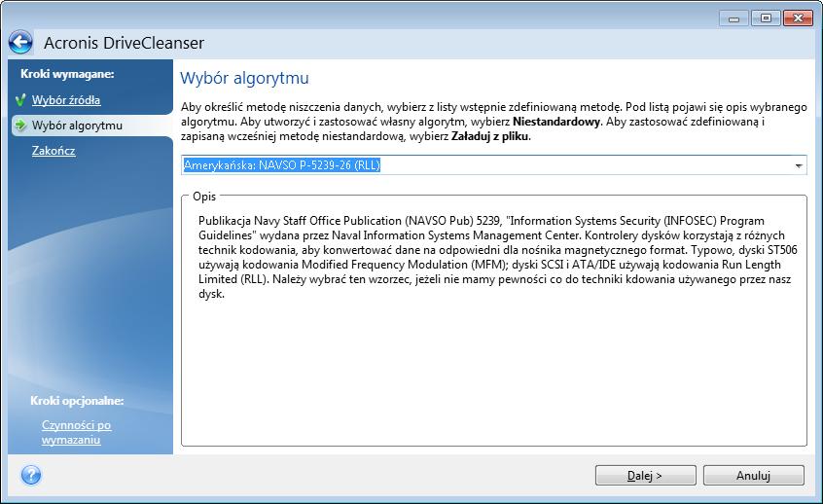Go to the Zakończ step

[x=54, y=151]
